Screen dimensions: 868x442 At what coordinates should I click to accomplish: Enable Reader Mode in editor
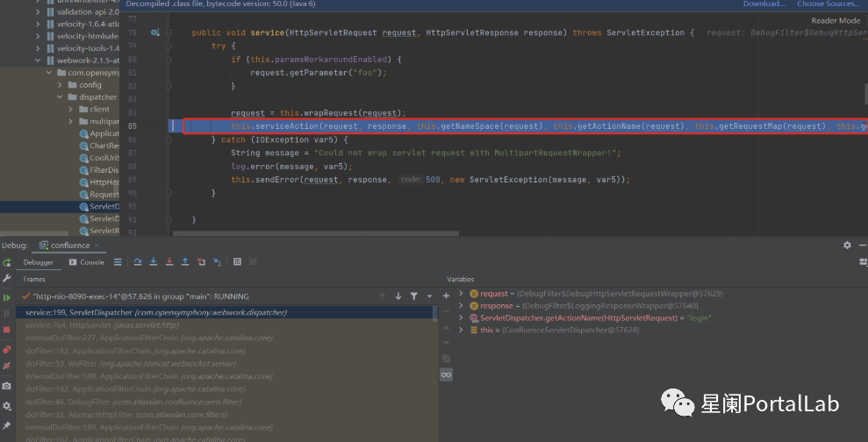pos(836,20)
